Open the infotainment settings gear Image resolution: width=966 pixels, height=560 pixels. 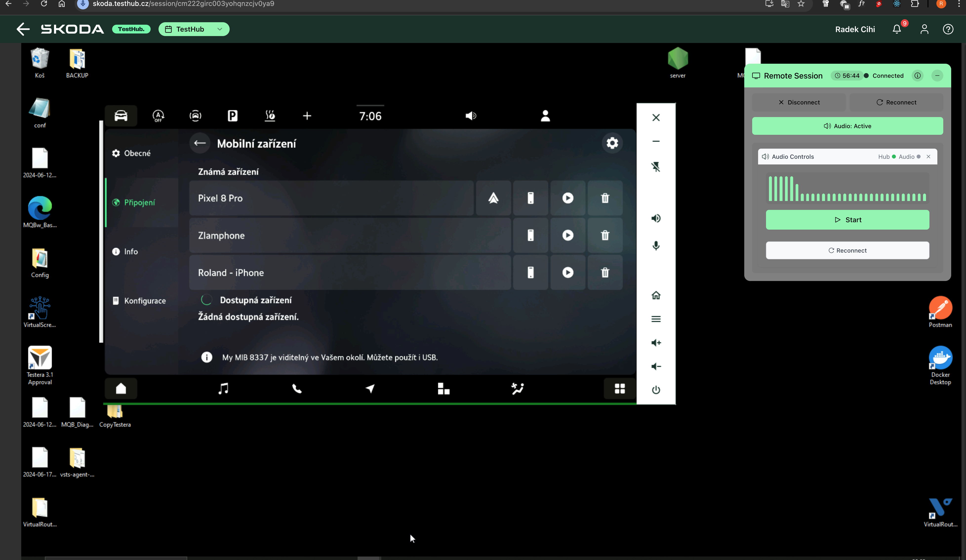612,143
